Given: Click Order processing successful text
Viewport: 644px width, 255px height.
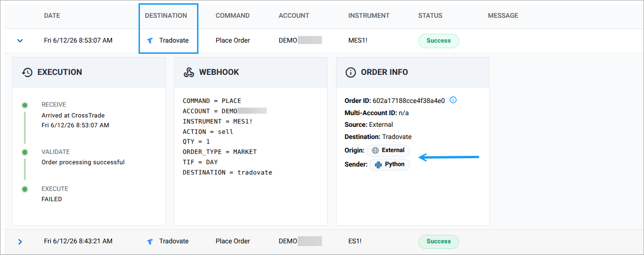Looking at the screenshot, I should click(x=83, y=162).
